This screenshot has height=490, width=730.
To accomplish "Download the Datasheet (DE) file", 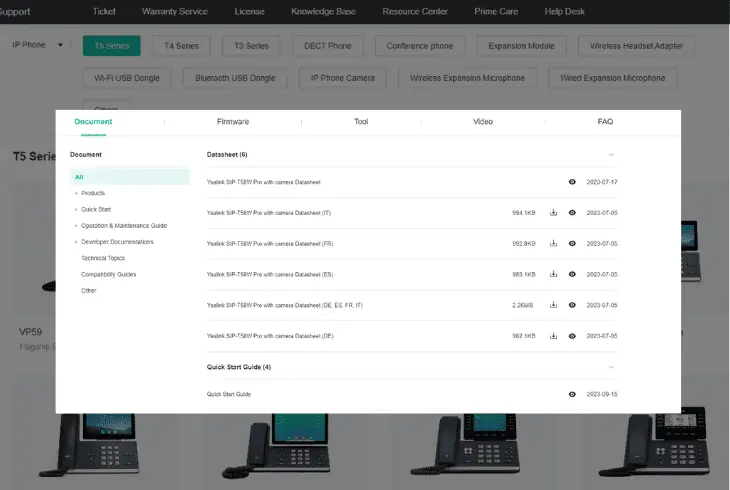I will 553,335.
